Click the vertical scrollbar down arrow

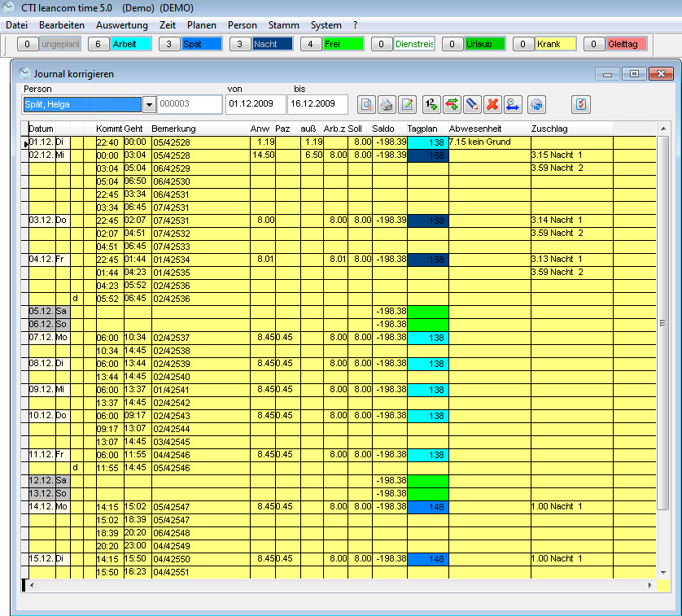(662, 572)
